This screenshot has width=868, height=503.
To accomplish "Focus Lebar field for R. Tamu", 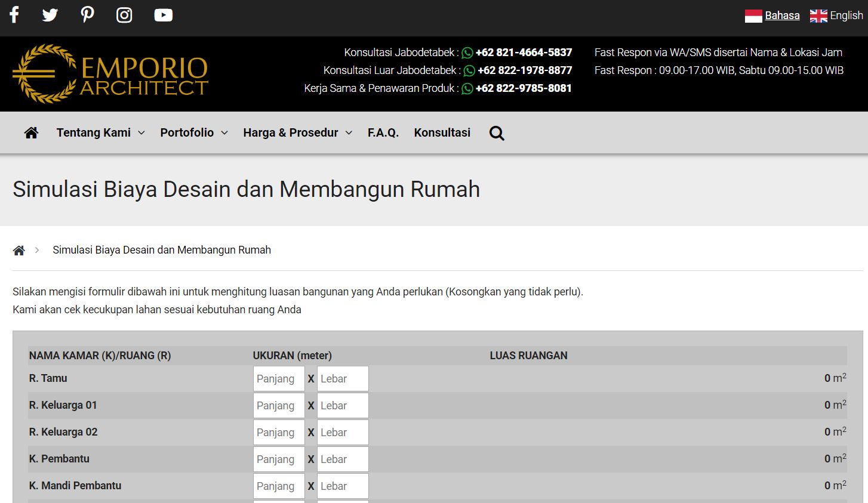I will pyautogui.click(x=343, y=379).
